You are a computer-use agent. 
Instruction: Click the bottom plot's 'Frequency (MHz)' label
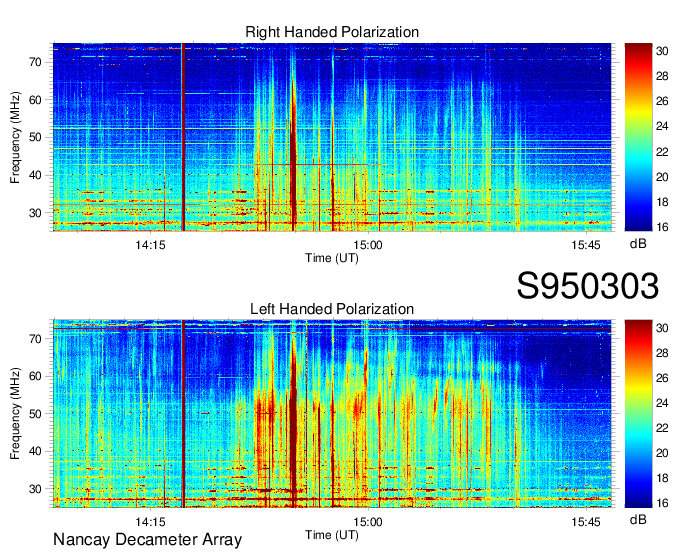coord(15,414)
